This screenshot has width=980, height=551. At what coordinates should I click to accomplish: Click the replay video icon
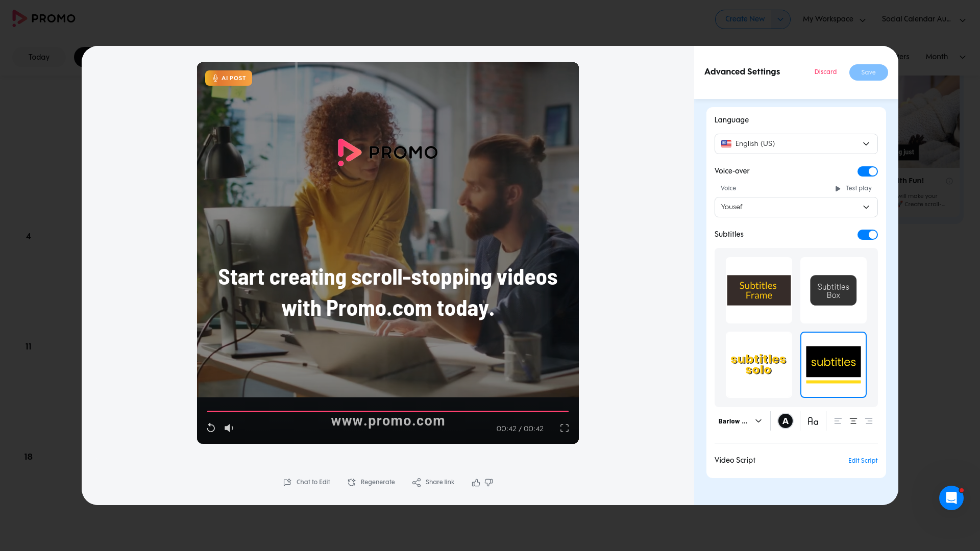pos(211,428)
